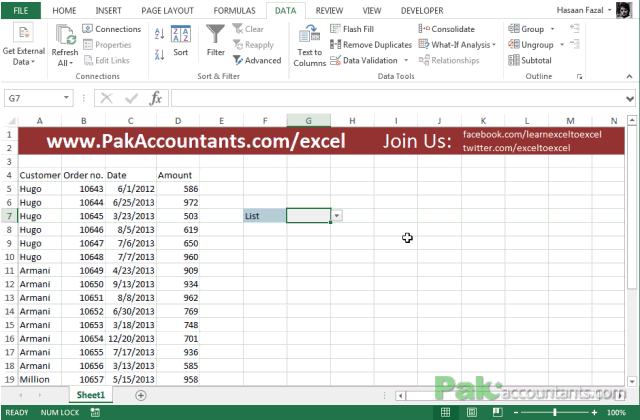Collapse the ribbon with the caret
Screen dimensions: 640x420
pos(629,76)
